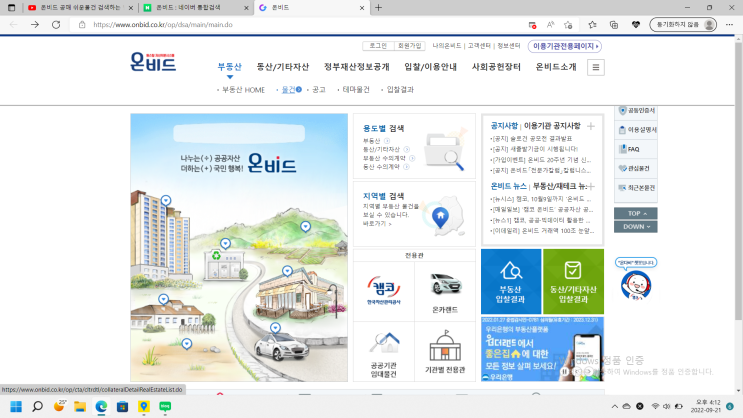Open the blue 부동산 입찰결과 tile
Viewport: 743px width, 418px height.
click(x=511, y=282)
